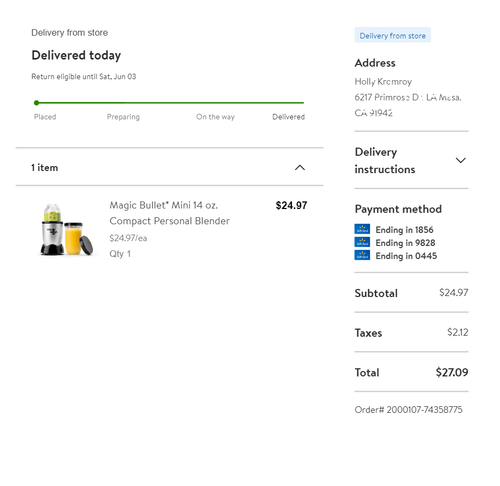Click the card icon ending in 0445
Screen dimensions: 500x486
click(x=362, y=255)
